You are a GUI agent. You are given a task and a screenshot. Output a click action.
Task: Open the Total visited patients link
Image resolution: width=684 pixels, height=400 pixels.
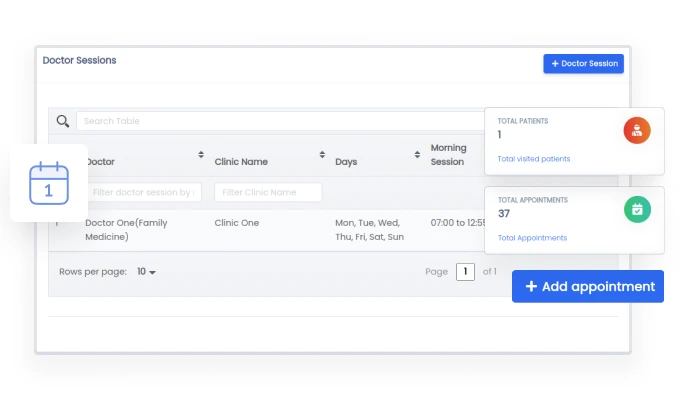click(x=534, y=159)
